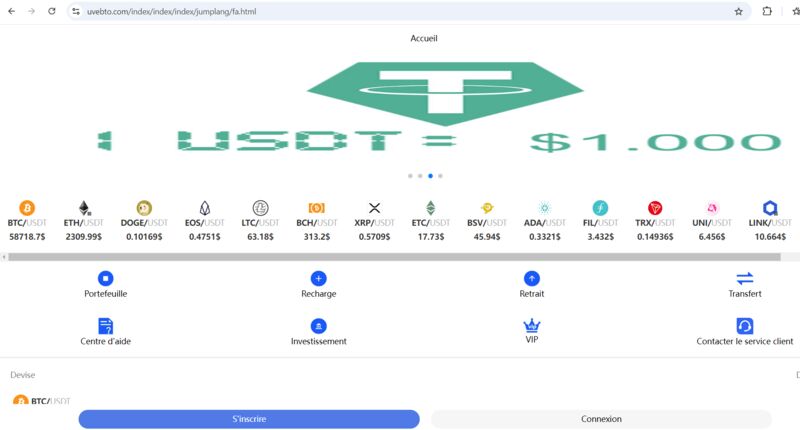Reload the page with the refresh icon
This screenshot has height=430, width=800.
pyautogui.click(x=52, y=11)
